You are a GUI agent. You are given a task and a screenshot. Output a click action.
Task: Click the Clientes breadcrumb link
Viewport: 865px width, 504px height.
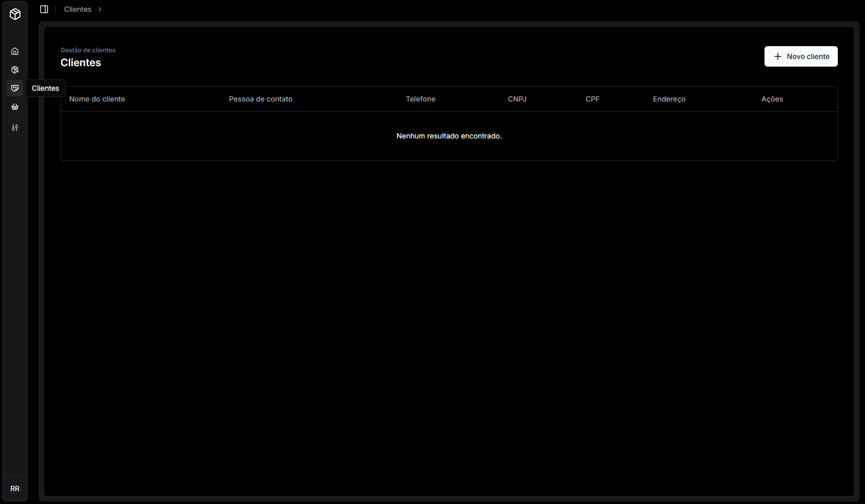pos(77,9)
